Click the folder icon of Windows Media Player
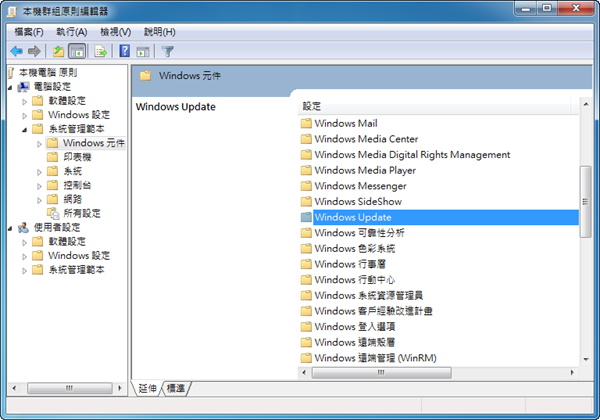 click(306, 170)
